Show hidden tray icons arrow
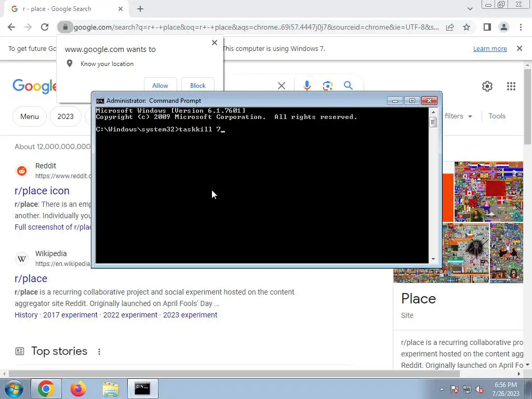Viewport: 532px width, 399px height. [442, 390]
